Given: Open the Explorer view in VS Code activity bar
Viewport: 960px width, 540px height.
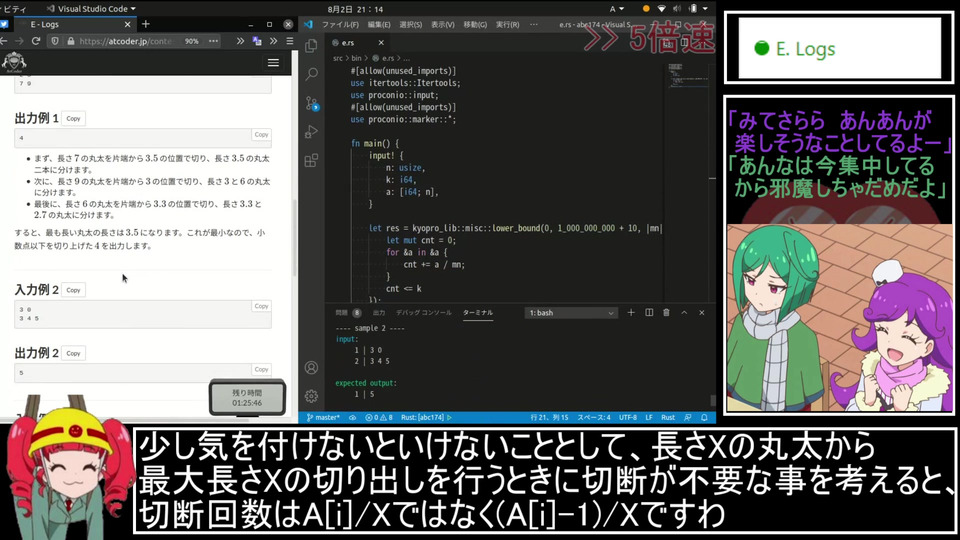Looking at the screenshot, I should coord(311,45).
